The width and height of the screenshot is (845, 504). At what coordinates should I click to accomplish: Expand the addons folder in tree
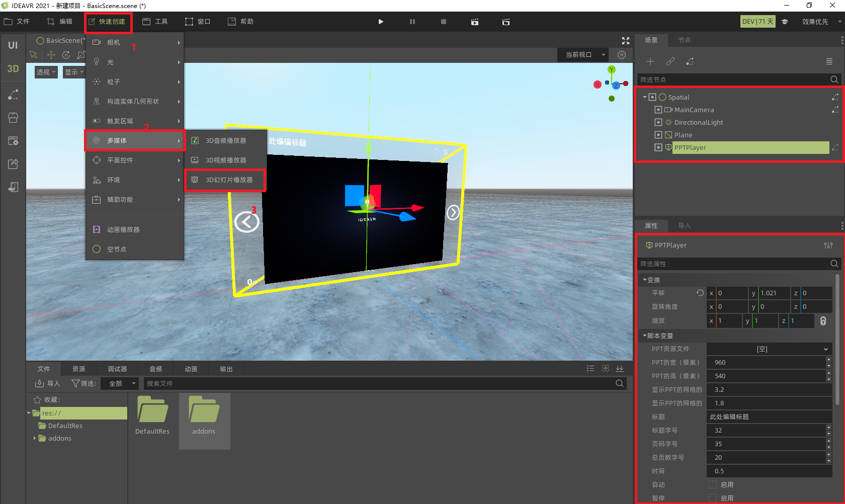tap(34, 438)
